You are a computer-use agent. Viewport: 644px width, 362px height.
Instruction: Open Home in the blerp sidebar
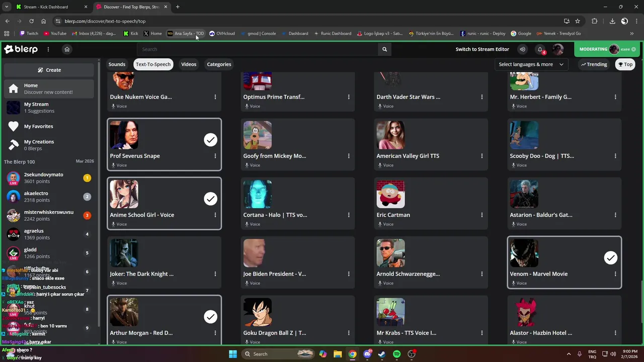click(x=49, y=88)
